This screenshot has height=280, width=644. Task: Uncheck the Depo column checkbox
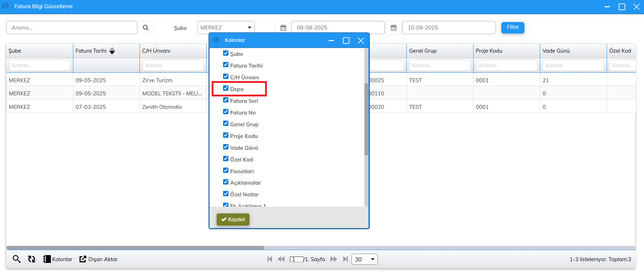click(x=226, y=88)
